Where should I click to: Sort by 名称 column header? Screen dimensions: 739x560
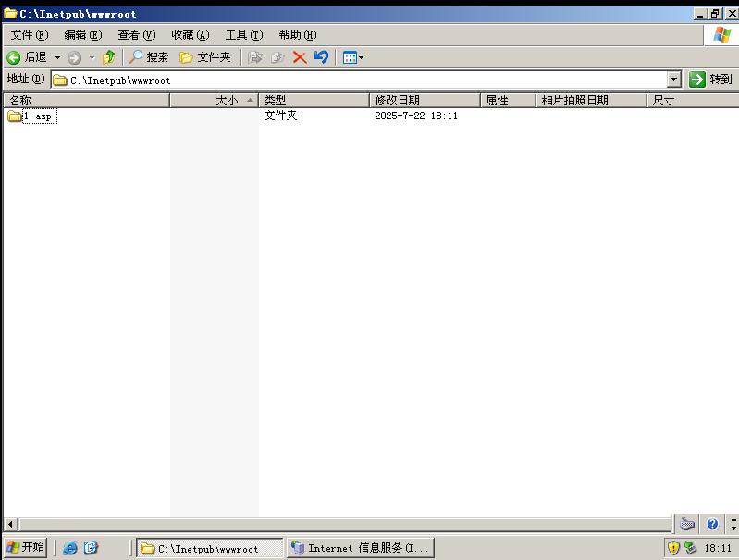click(x=87, y=101)
